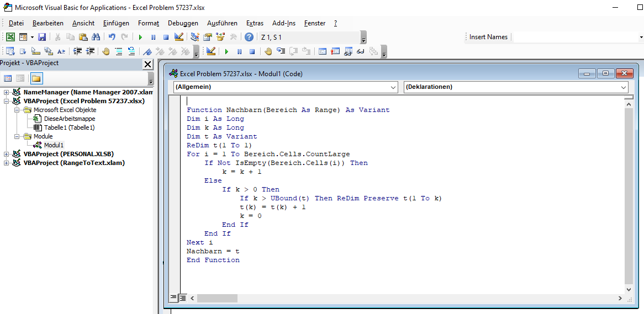
Task: Save the workbook with floppy icon
Action: [x=42, y=38]
